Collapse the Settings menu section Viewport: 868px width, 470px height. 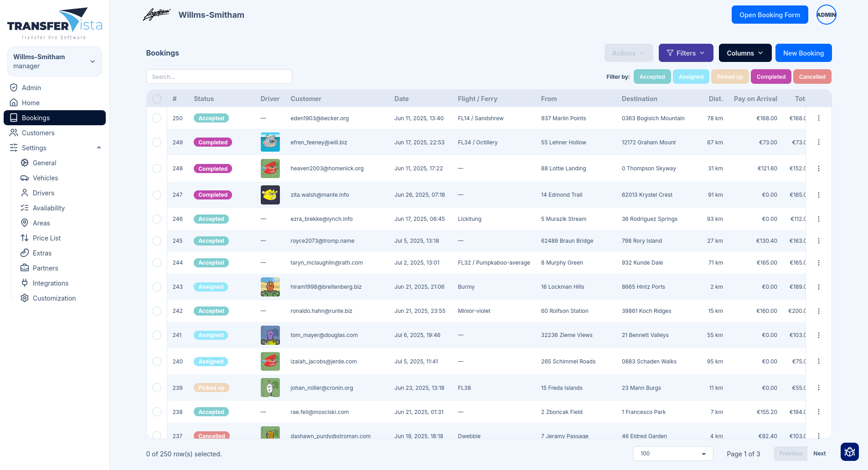tap(99, 148)
